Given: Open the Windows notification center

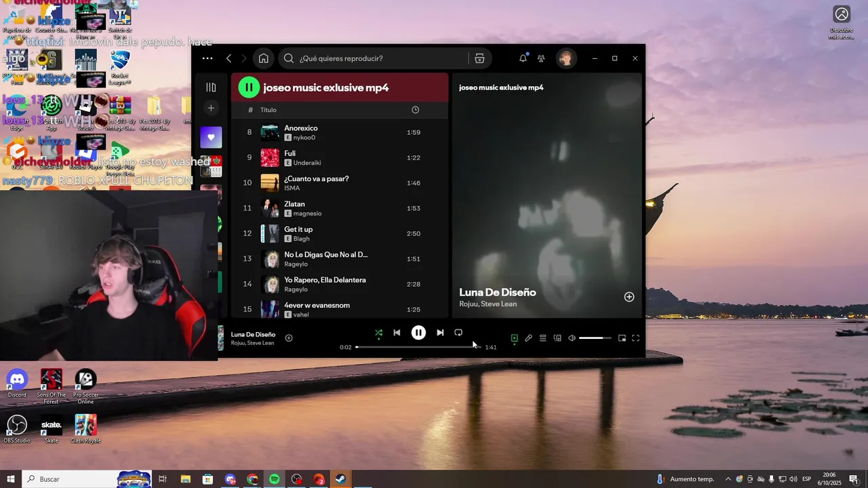Looking at the screenshot, I should point(853,479).
